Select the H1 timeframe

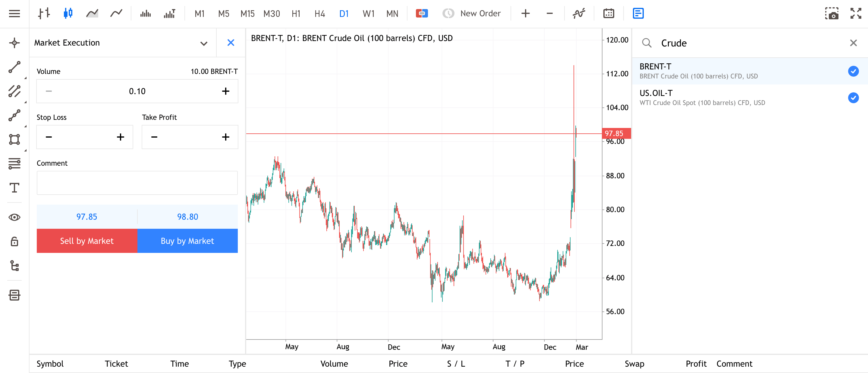pos(296,14)
